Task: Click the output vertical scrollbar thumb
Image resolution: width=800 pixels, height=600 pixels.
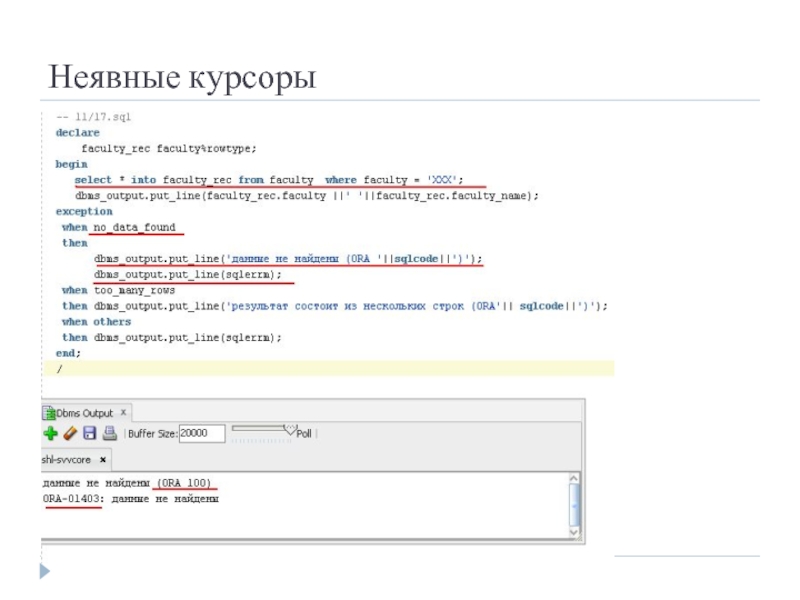Action: tap(574, 505)
